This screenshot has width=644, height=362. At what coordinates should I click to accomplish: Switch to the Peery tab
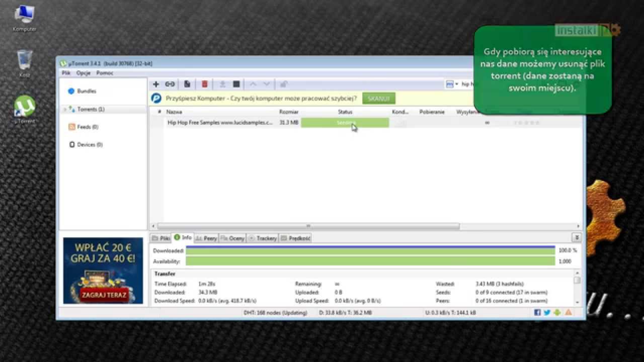pyautogui.click(x=206, y=238)
